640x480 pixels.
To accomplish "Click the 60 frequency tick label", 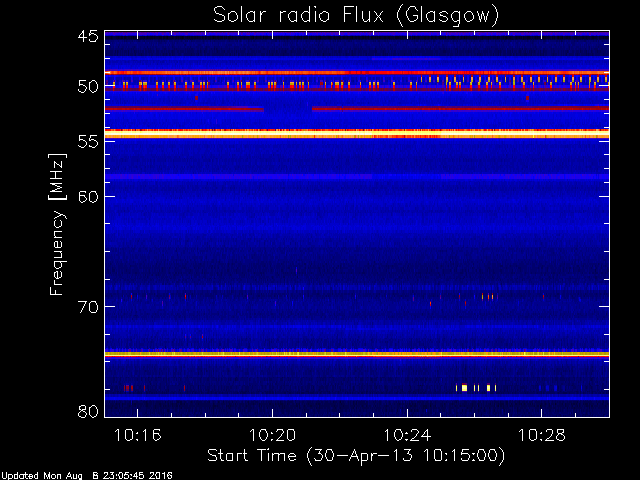I will click(88, 196).
